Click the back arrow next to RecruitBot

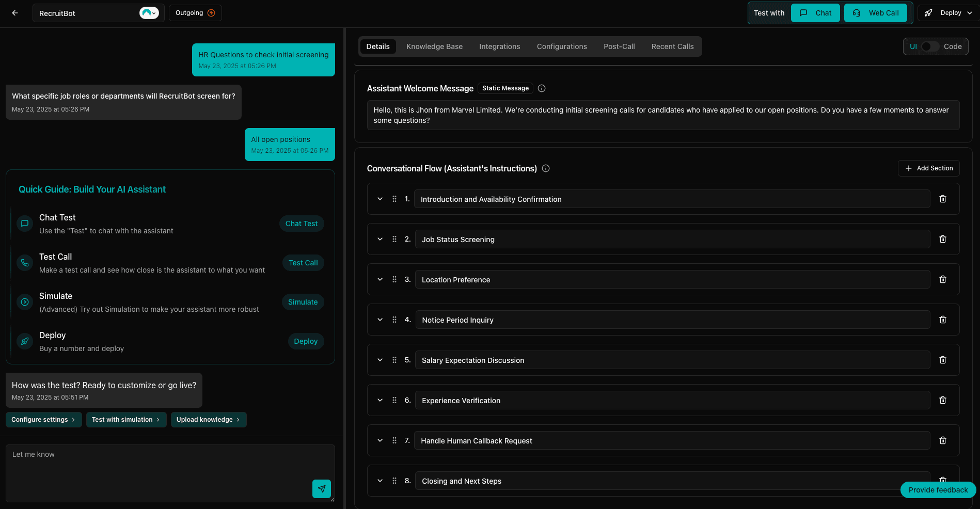point(14,12)
